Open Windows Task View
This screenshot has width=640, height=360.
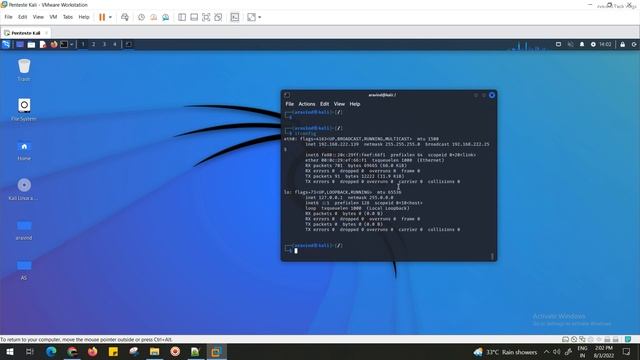click(30, 351)
